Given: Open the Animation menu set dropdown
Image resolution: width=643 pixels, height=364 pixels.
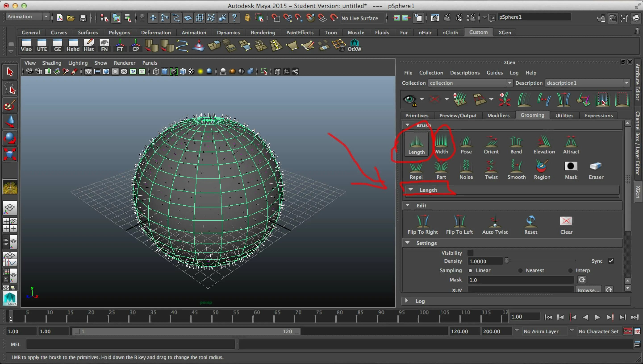Looking at the screenshot, I should click(x=27, y=17).
